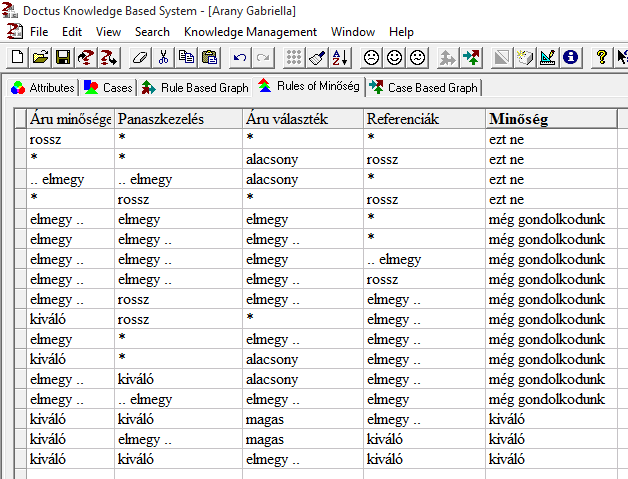The image size is (628, 479).
Task: Click the green-red case based reasoning icon
Action: point(471,57)
